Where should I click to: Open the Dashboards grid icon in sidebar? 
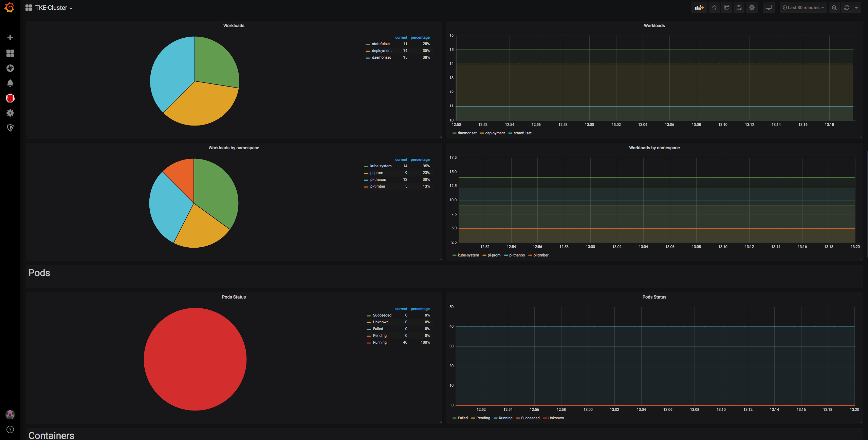(10, 53)
